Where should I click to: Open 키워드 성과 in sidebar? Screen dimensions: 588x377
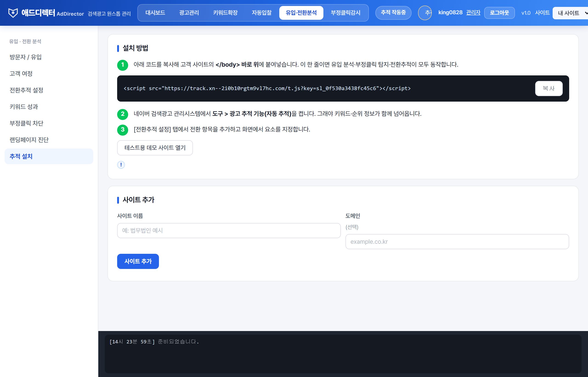49,107
